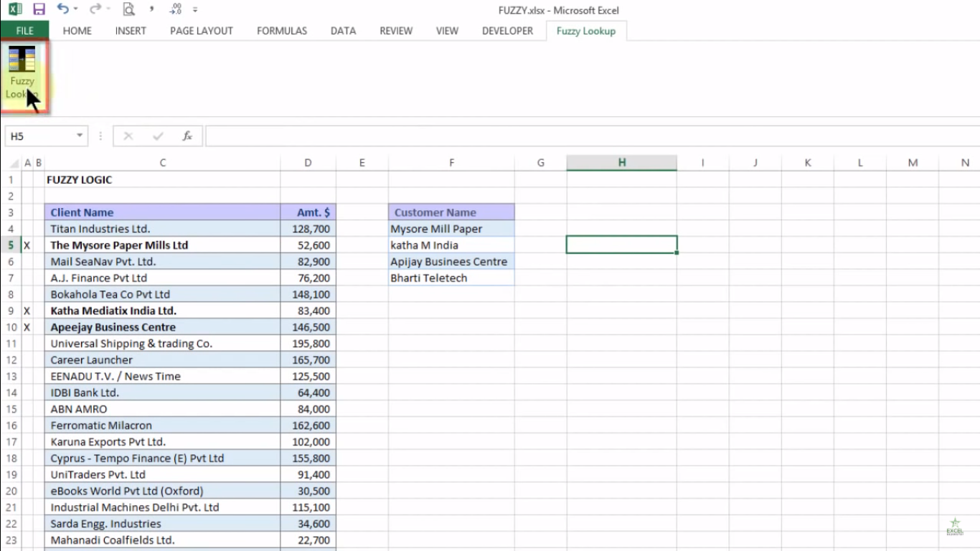Screen dimensions: 980x551
Task: Confirm formula entry with the checkmark icon
Action: click(159, 136)
